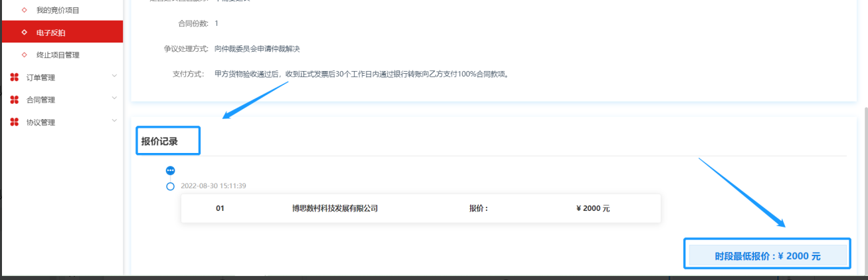Click the 订单管理 red clover icon
Image resolution: width=868 pixels, height=280 pixels.
click(15, 77)
